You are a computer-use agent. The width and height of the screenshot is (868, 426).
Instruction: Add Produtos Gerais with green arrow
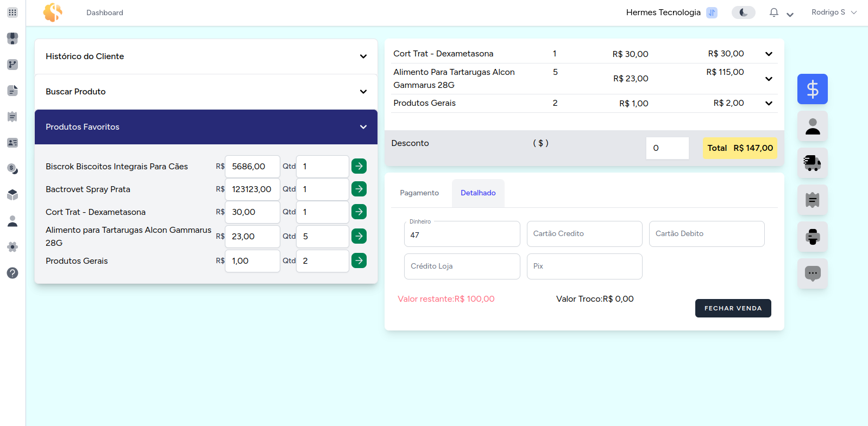[x=359, y=260]
